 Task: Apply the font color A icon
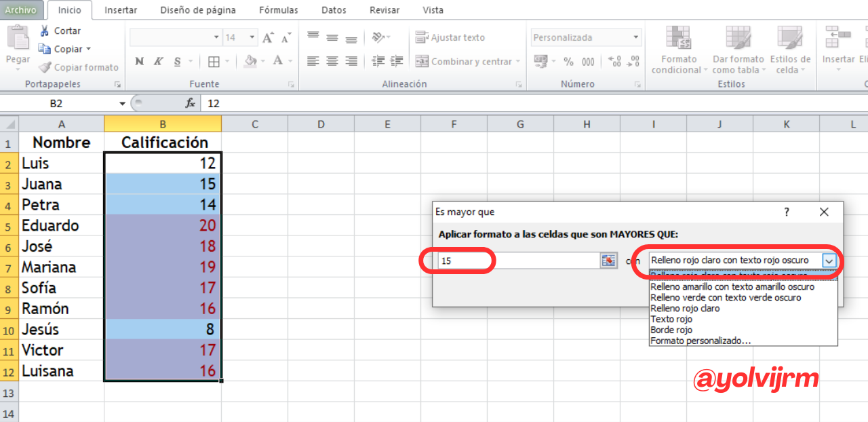(278, 61)
